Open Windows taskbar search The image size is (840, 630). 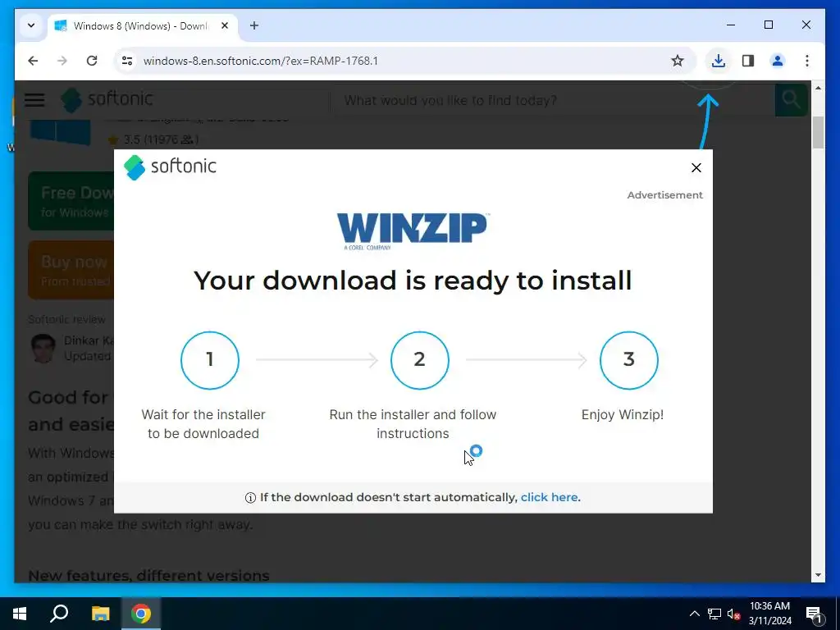click(x=59, y=614)
